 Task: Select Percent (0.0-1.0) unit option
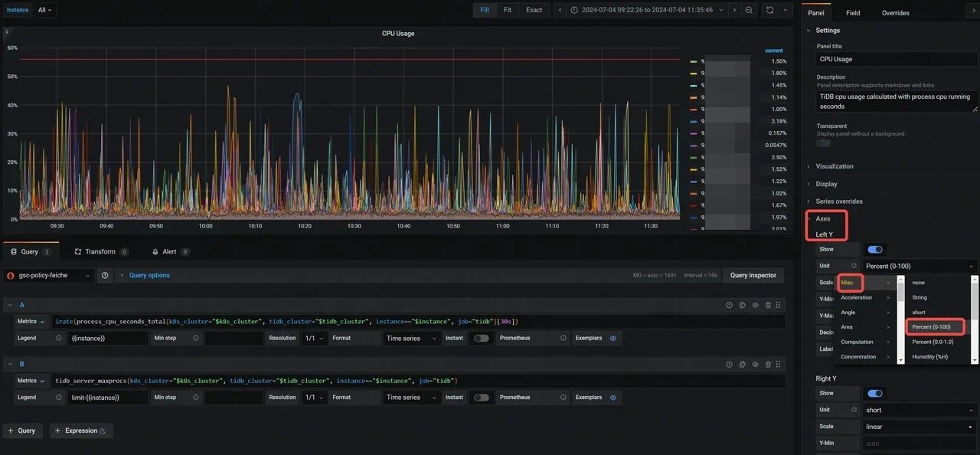[x=933, y=342]
